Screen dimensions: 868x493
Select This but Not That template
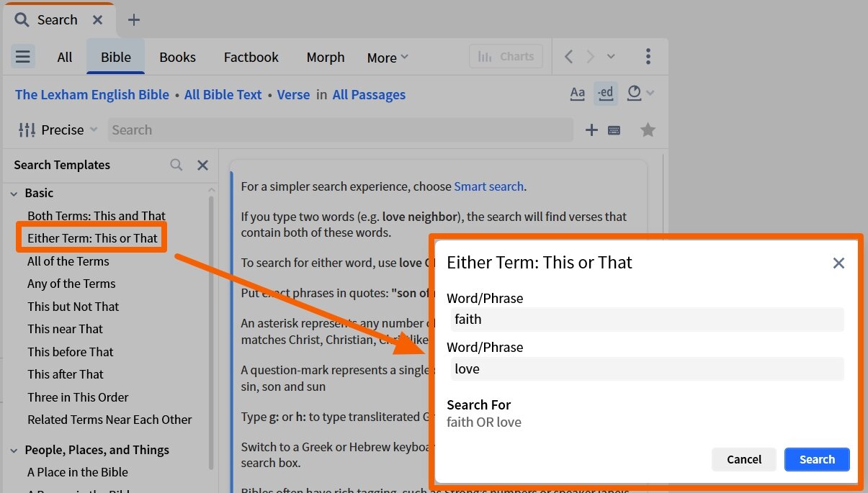coord(73,307)
